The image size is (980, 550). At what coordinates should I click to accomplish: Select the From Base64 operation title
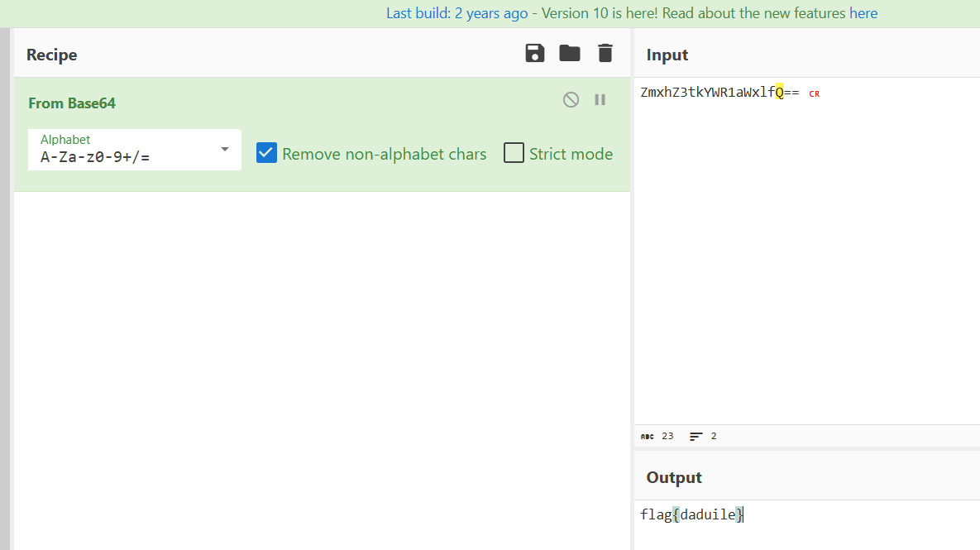coord(72,103)
